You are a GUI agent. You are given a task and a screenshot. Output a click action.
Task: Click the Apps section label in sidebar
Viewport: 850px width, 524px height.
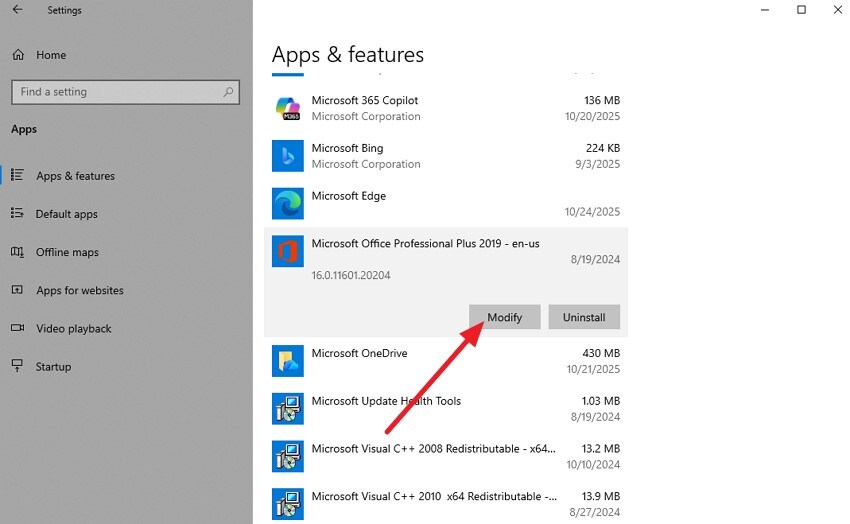(24, 130)
